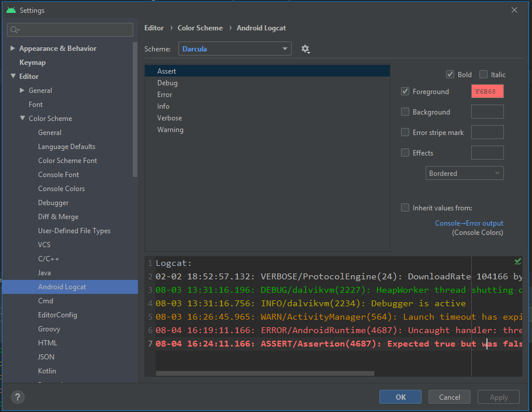The width and height of the screenshot is (532, 412).
Task: Enable the Effects checkbox
Action: (405, 153)
